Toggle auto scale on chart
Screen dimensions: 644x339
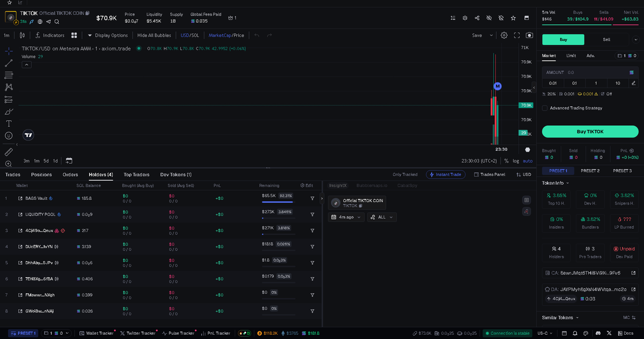tap(528, 161)
